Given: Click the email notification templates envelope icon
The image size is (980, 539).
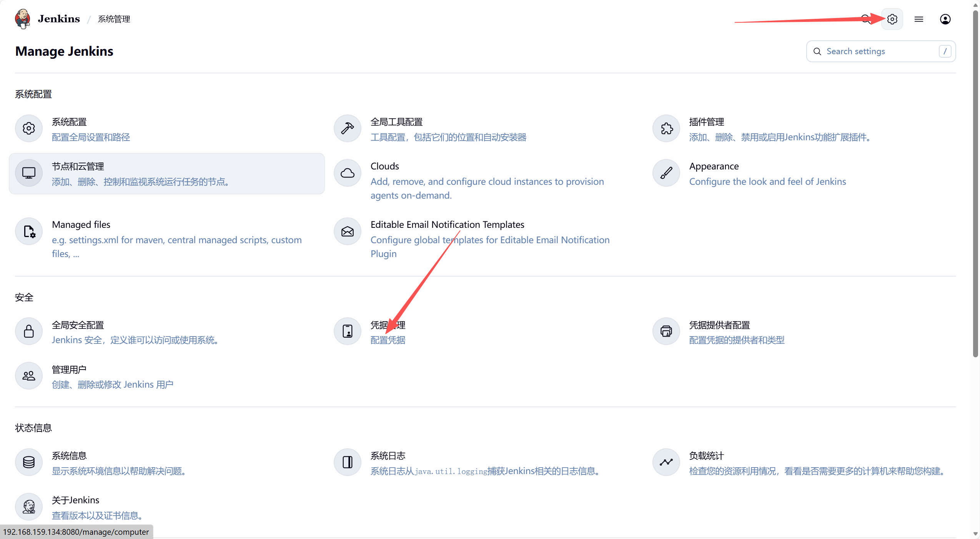Looking at the screenshot, I should (x=347, y=231).
